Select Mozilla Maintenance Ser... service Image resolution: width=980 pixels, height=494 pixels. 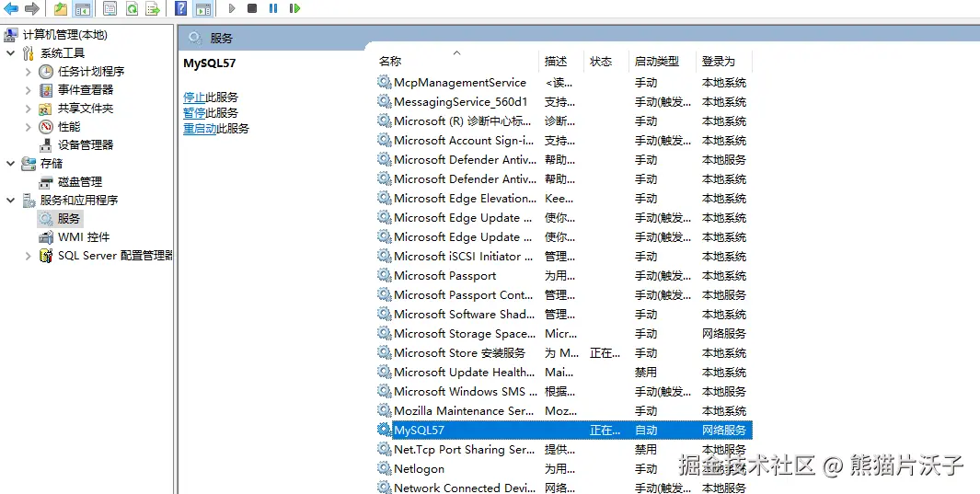point(564,411)
